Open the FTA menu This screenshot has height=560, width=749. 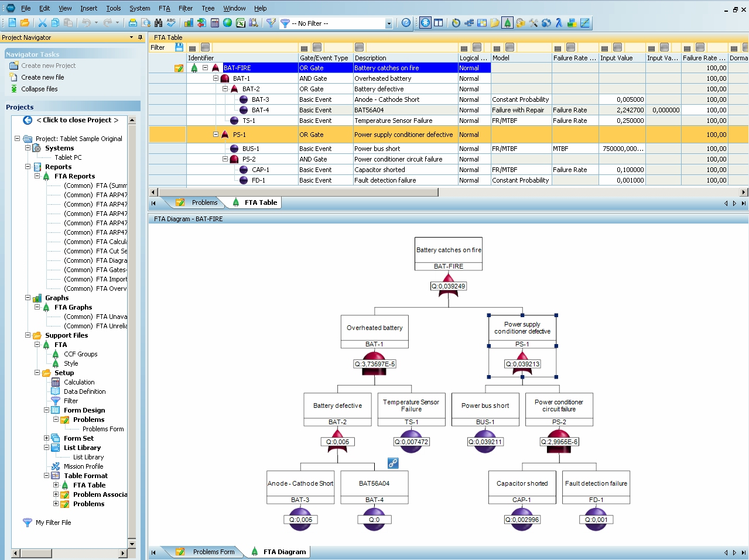click(x=164, y=8)
